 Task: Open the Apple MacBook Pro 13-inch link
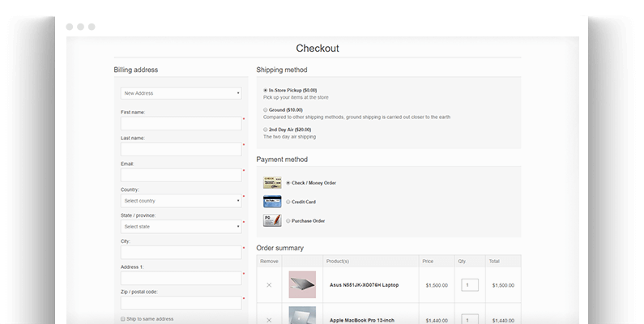[x=362, y=320]
